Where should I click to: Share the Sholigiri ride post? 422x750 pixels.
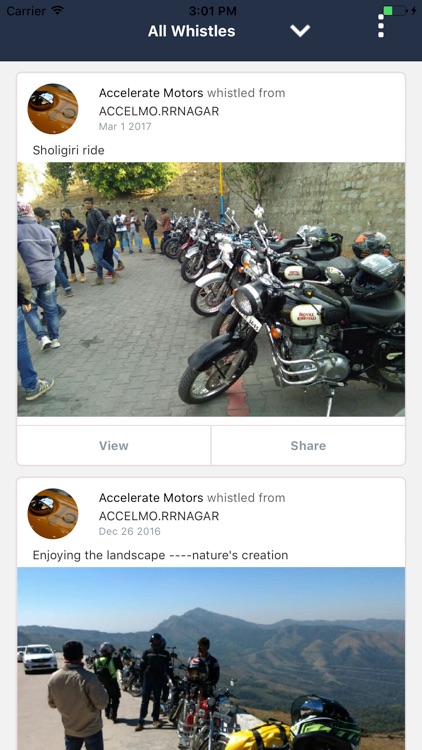pos(308,445)
